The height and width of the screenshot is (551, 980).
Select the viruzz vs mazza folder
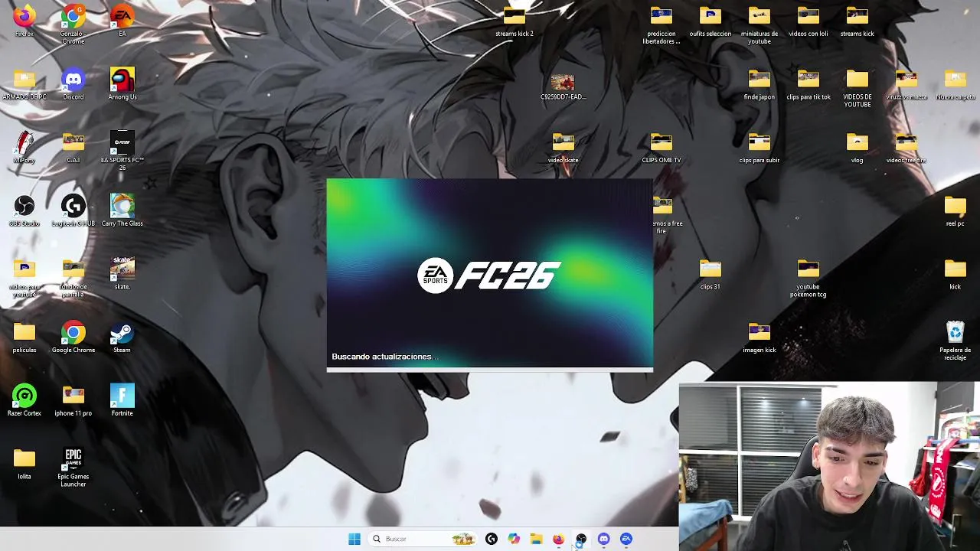coord(906,84)
